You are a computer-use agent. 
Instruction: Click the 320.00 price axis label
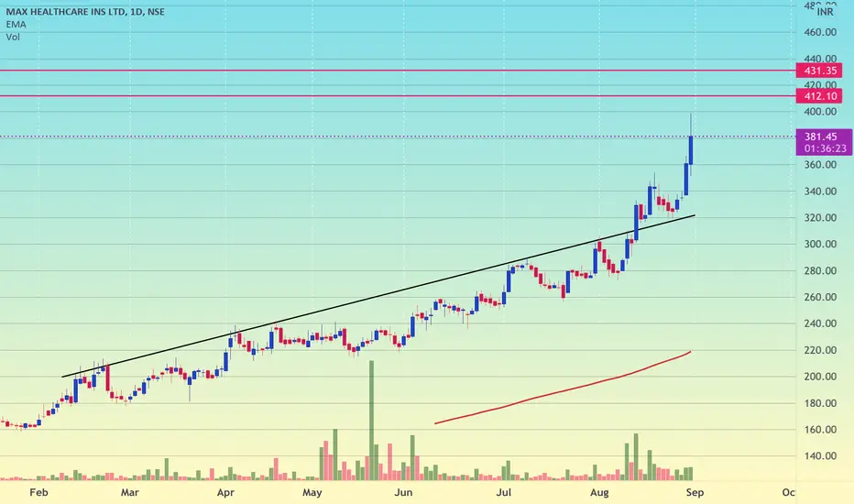tap(820, 217)
